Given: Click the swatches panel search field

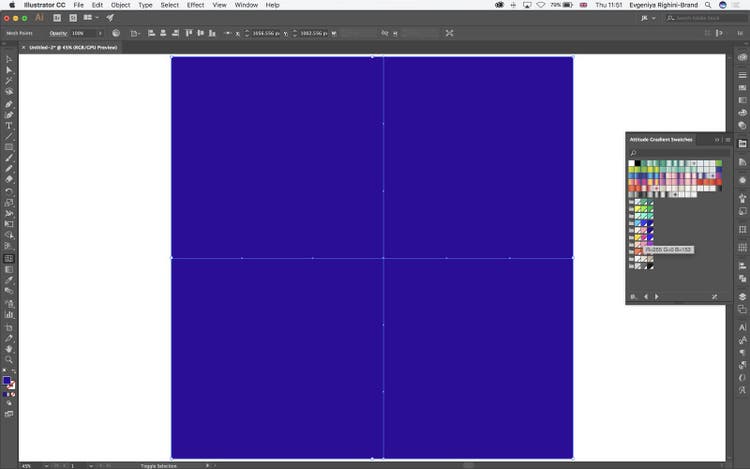Looking at the screenshot, I should (679, 153).
